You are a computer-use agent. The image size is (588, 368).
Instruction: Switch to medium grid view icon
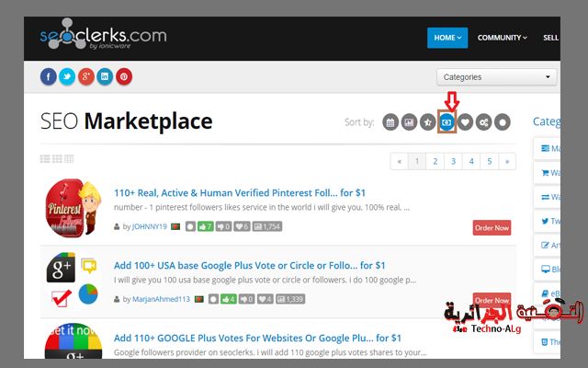[57, 159]
